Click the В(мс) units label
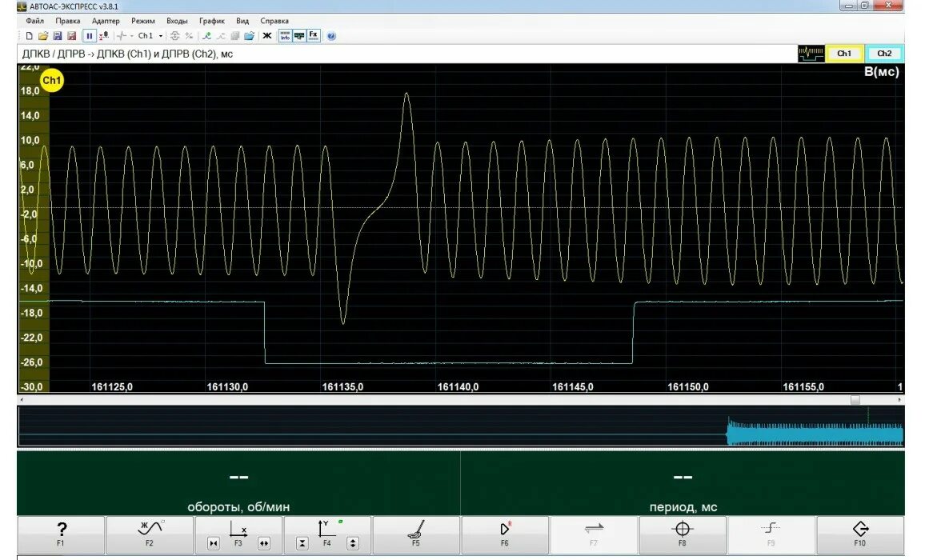The width and height of the screenshot is (925, 560). coord(881,72)
